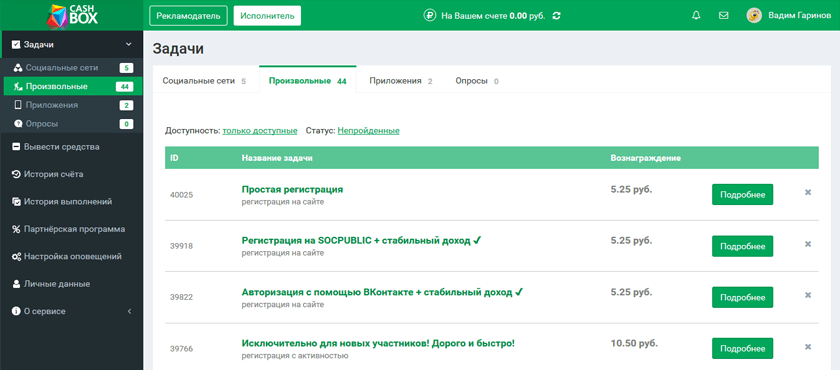Switch to the Социальные сети tab
Image resolution: width=840 pixels, height=370 pixels.
pyautogui.click(x=205, y=81)
